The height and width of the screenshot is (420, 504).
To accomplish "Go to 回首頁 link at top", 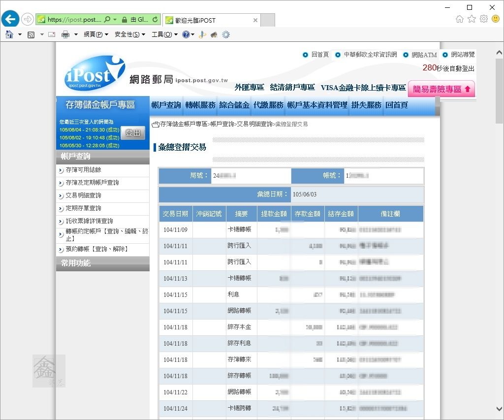I will coord(320,55).
